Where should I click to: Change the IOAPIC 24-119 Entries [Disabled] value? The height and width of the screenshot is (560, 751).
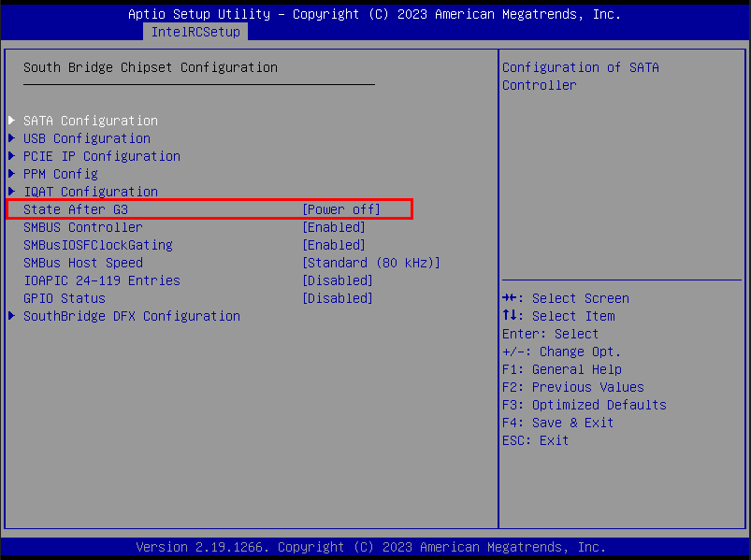point(338,280)
